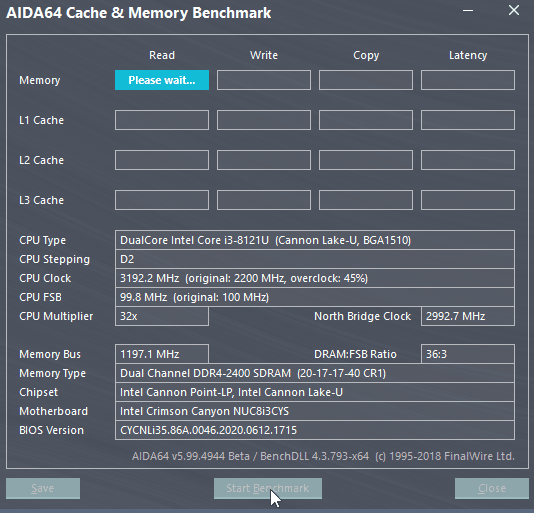
Task: Click the Start Benchmark button
Action: tap(268, 488)
